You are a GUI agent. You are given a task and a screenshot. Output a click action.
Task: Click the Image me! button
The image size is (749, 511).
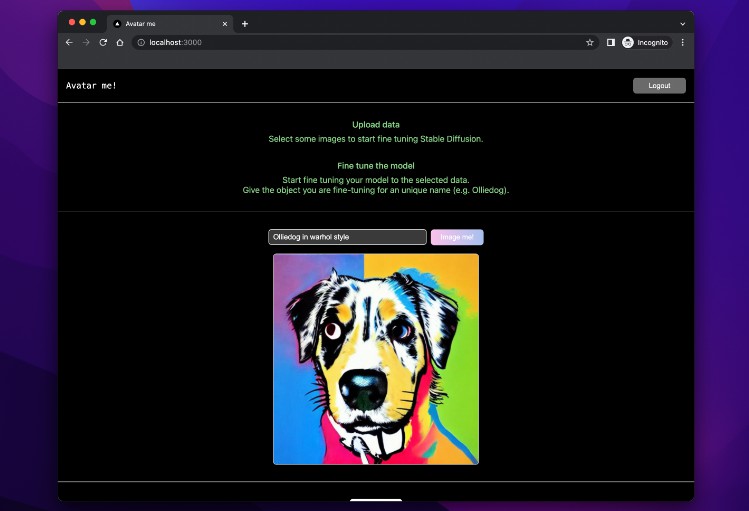click(x=457, y=237)
